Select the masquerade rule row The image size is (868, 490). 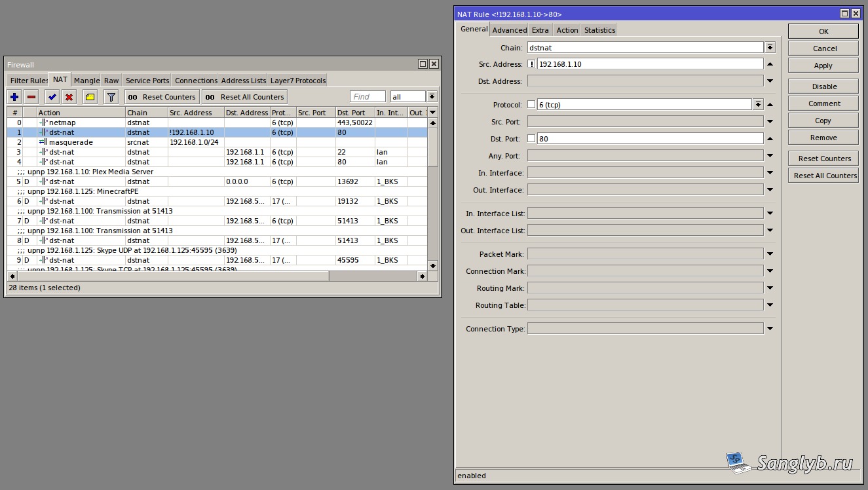point(217,142)
